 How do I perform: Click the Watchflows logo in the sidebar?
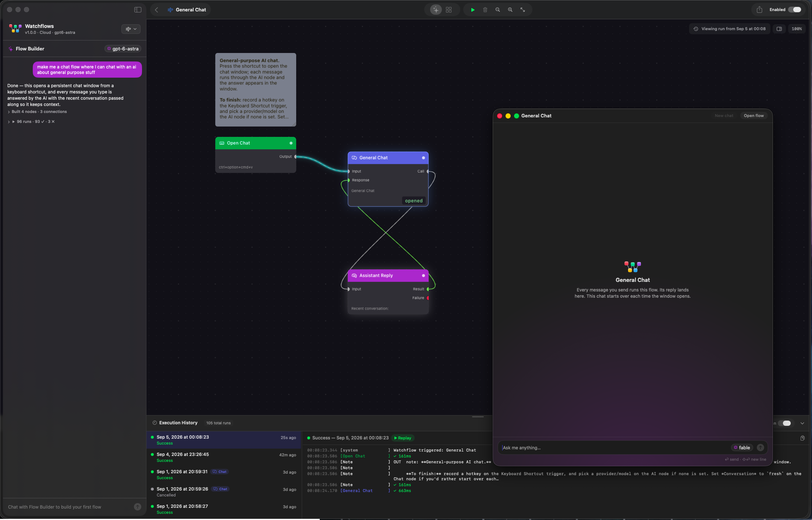[15, 29]
